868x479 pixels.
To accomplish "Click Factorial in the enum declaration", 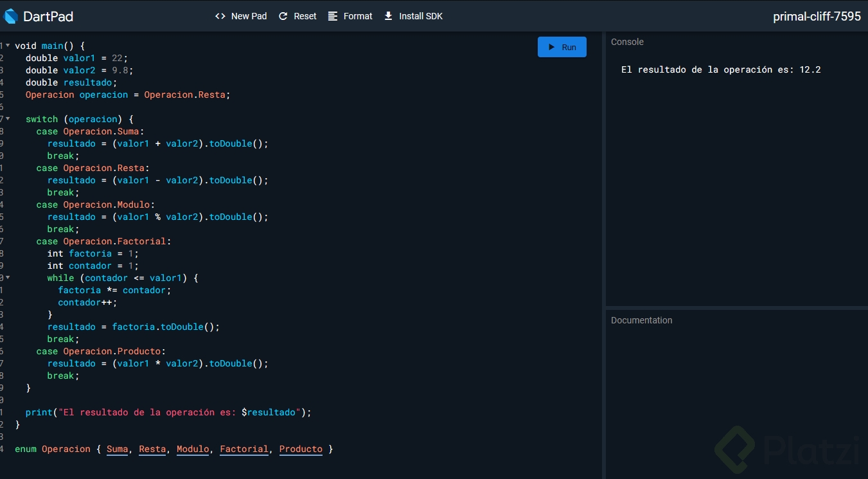I will point(244,449).
